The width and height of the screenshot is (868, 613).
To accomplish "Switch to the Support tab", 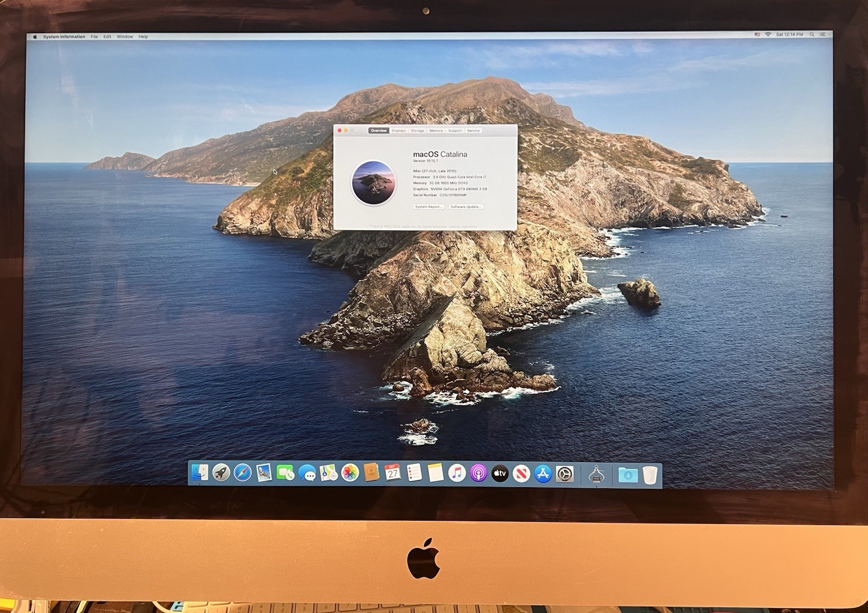I will pos(455,131).
